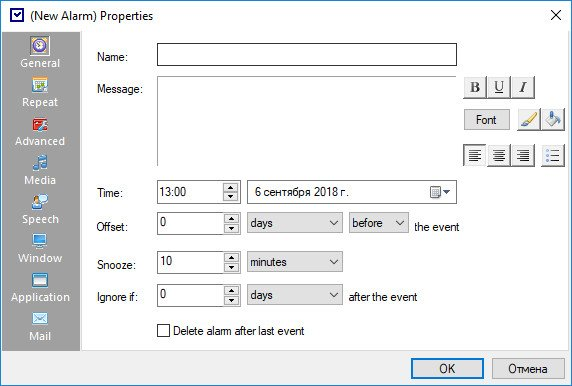The width and height of the screenshot is (572, 386).
Task: Increase the Offset value with up arrow
Action: 231,218
